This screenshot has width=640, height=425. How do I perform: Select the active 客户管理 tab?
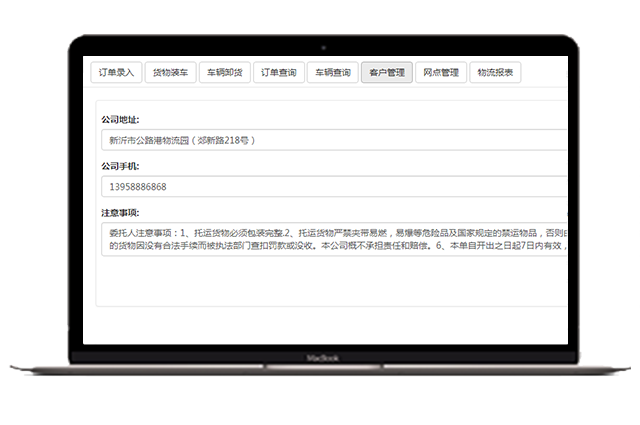[x=387, y=73]
